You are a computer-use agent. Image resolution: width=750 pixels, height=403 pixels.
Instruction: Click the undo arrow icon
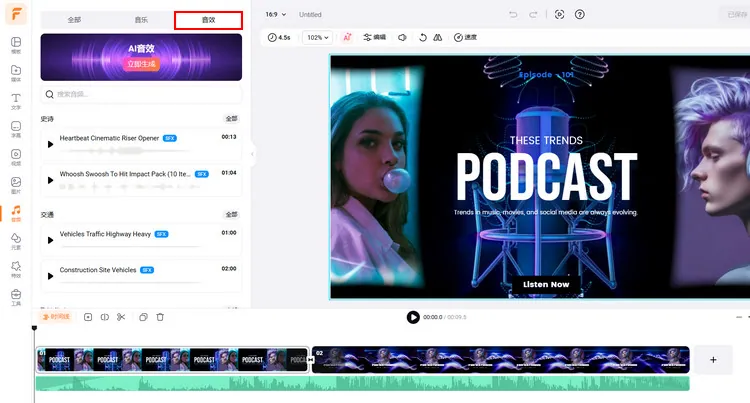(x=513, y=14)
